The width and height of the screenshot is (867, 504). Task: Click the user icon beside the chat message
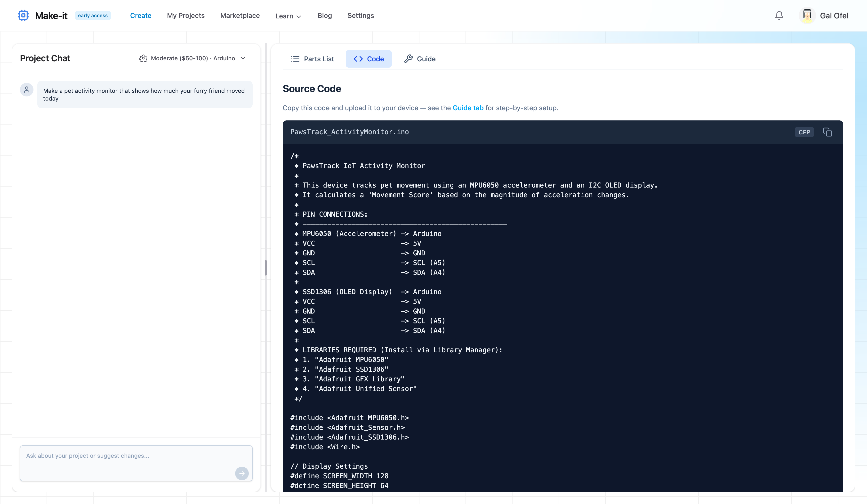click(x=26, y=89)
